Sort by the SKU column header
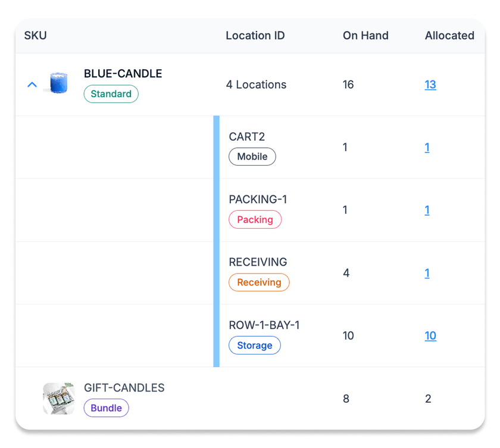500x448 pixels. pyautogui.click(x=35, y=36)
